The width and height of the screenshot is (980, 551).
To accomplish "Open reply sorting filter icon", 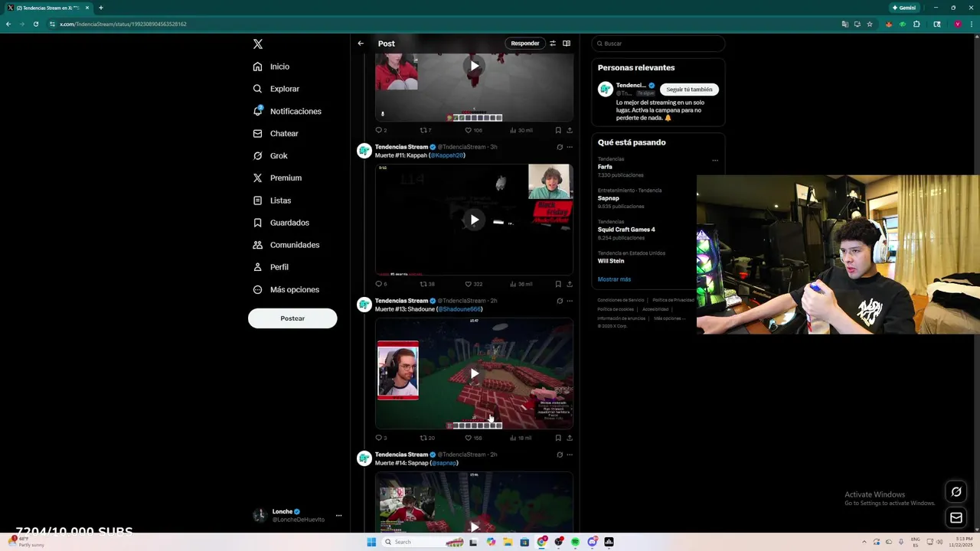I will pos(553,44).
